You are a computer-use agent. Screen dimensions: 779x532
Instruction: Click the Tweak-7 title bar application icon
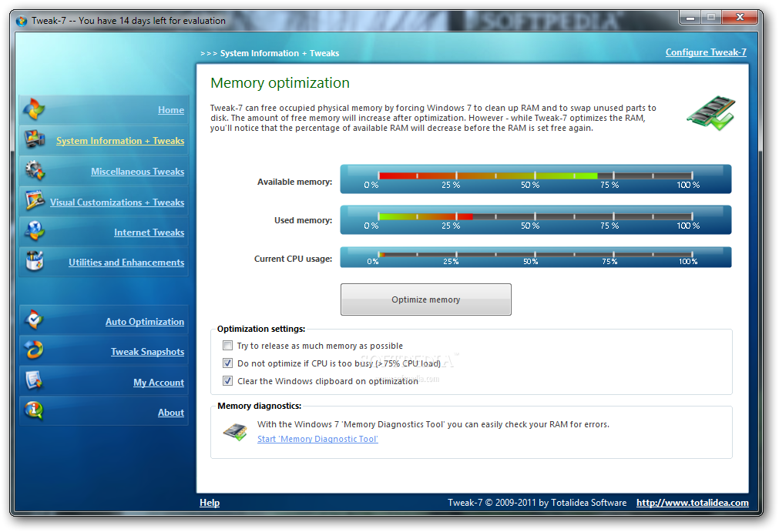pos(22,21)
